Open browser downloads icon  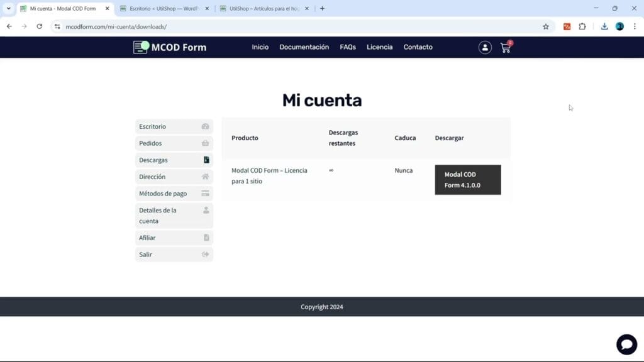(x=604, y=26)
